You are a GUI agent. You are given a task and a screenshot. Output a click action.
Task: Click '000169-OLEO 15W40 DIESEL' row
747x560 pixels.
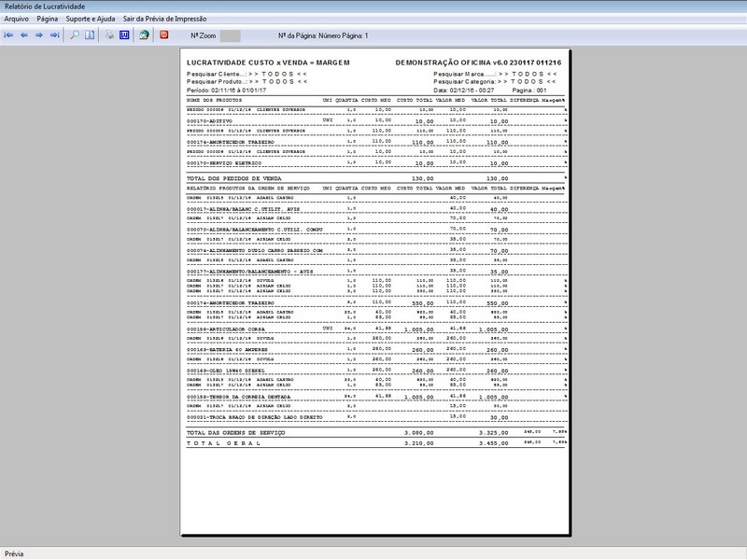click(376, 371)
